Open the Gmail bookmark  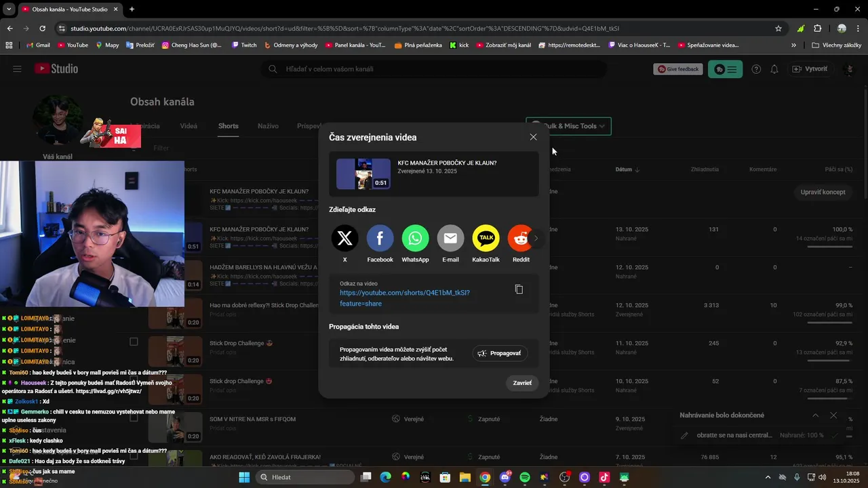(38, 45)
